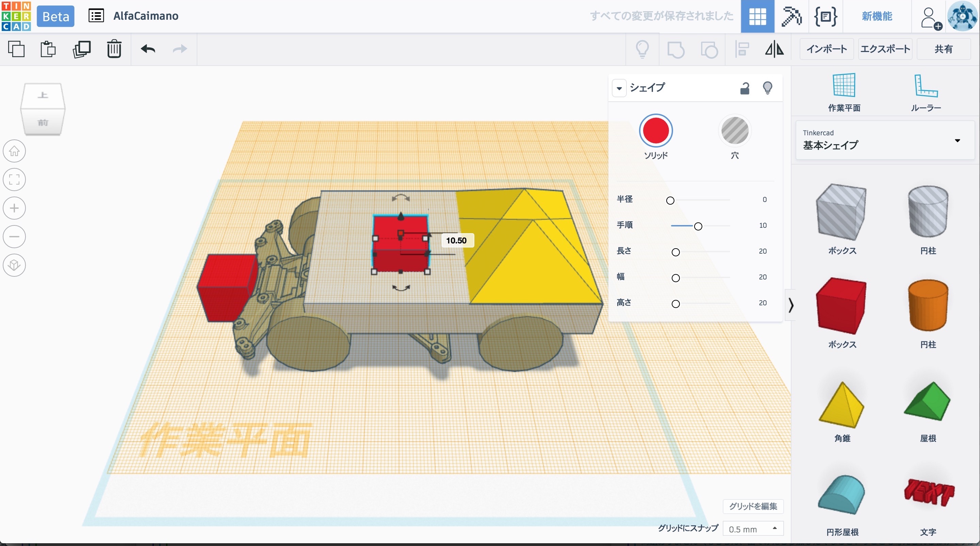This screenshot has height=546, width=980.
Task: Click the Undo arrow
Action: click(148, 49)
